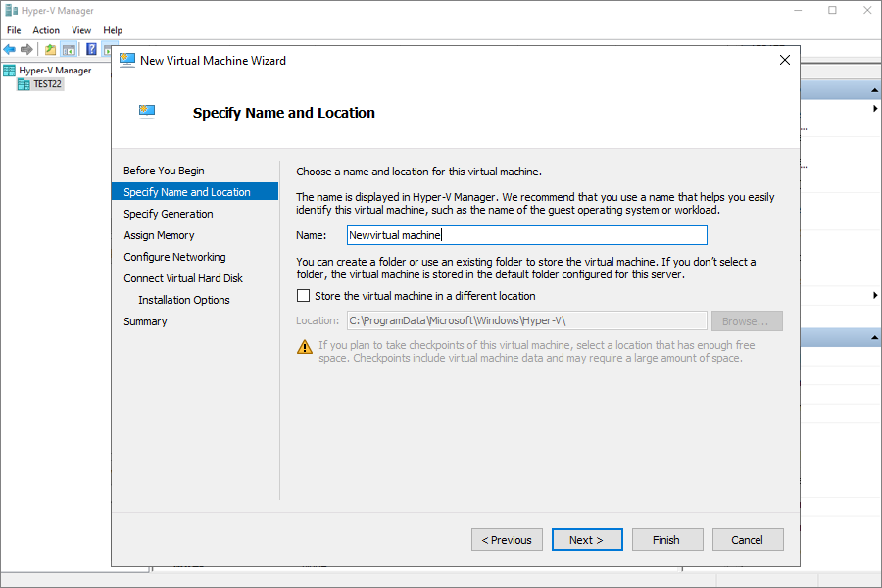Click inside the Name text field

[x=526, y=235]
